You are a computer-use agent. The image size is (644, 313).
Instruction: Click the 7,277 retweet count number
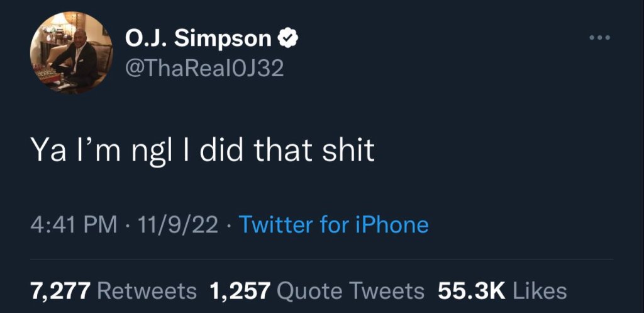click(61, 290)
